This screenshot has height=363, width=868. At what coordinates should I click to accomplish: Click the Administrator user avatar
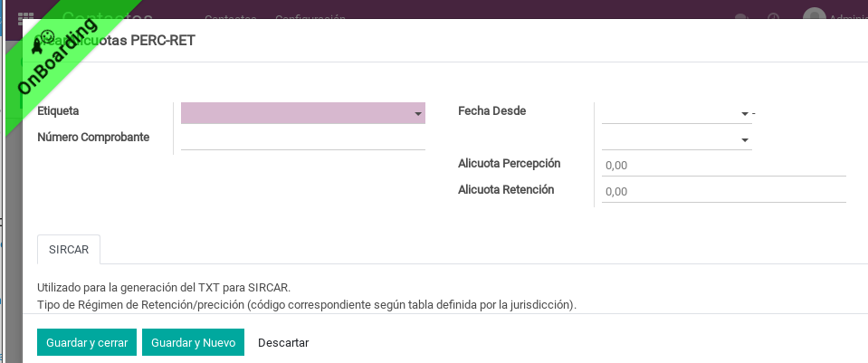point(815,15)
